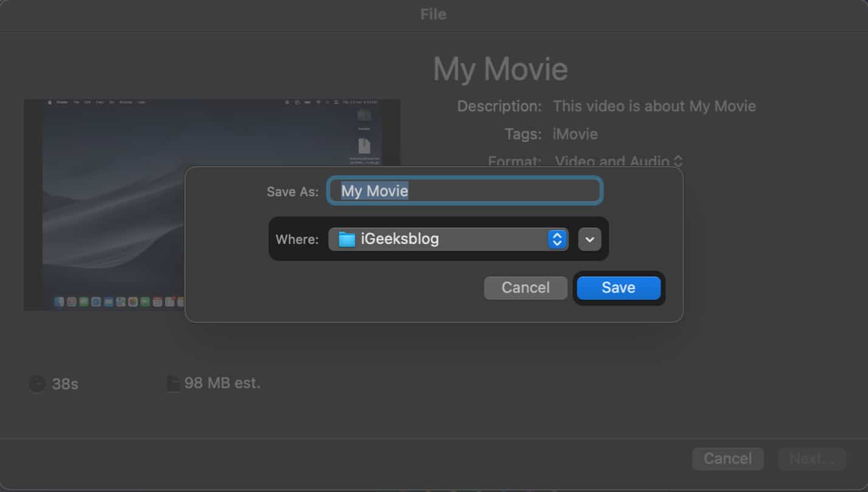Click the 98 MB est. size text
This screenshot has height=492, width=868.
(222, 383)
